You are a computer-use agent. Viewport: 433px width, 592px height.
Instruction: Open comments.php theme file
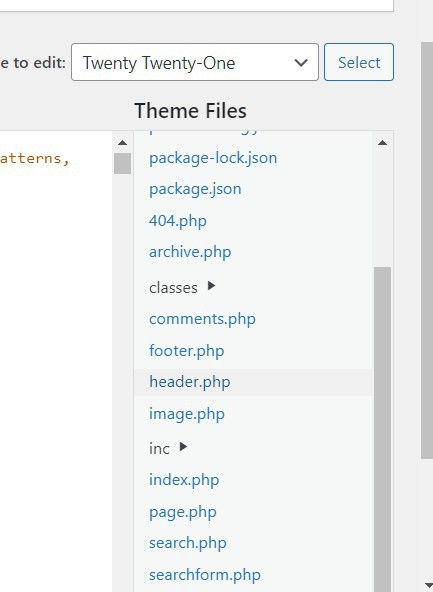(202, 319)
